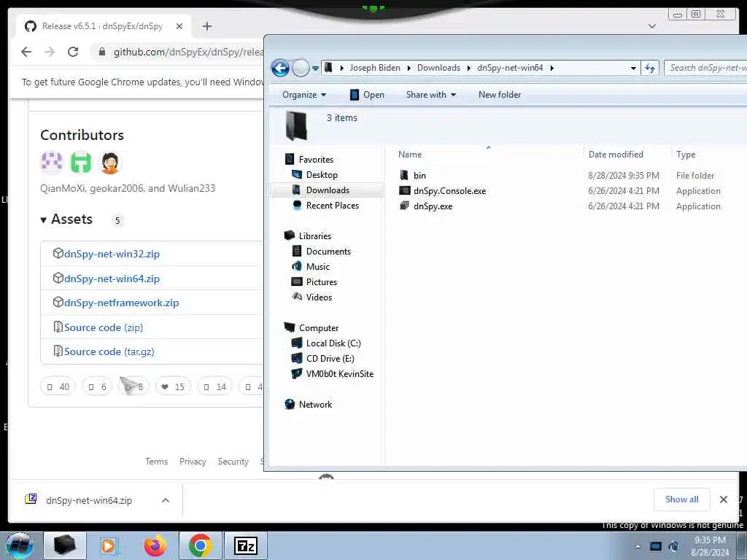Open a new Chrome tab with the plus button

(206, 26)
